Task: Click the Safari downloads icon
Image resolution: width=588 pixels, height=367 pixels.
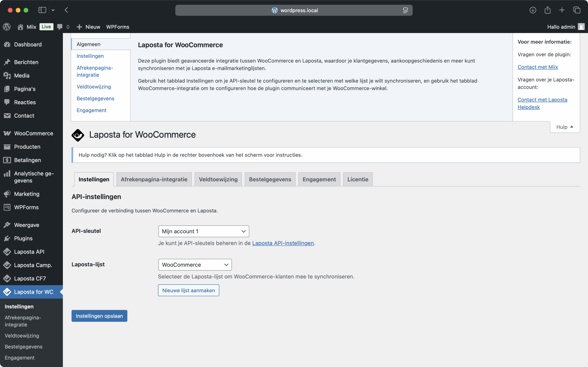Action: (533, 10)
